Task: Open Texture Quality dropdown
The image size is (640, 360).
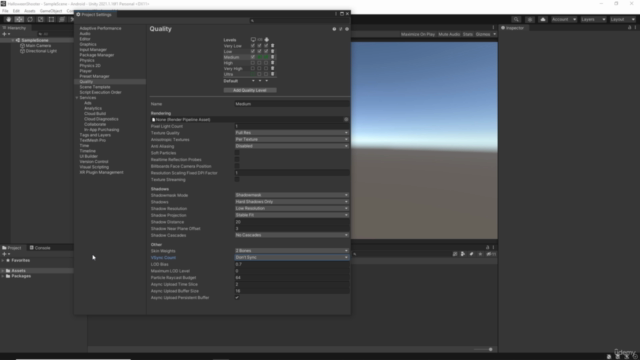Action: coord(292,133)
